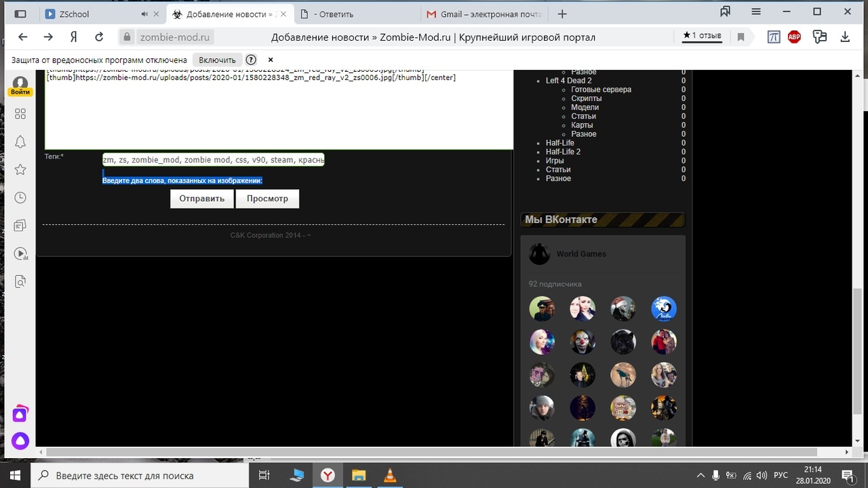Screen dimensions: 868x488
Task: Open the ABP Adblock Plus extension
Action: coord(794,37)
